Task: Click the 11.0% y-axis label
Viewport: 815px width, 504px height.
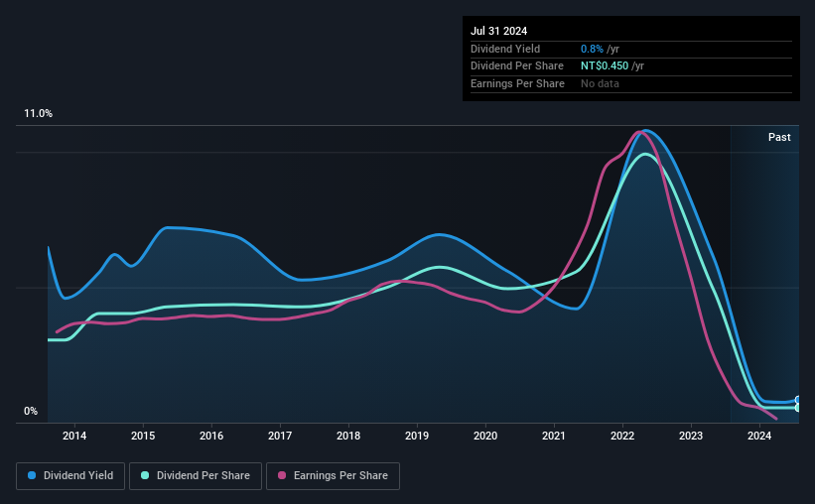Action: click(x=38, y=114)
